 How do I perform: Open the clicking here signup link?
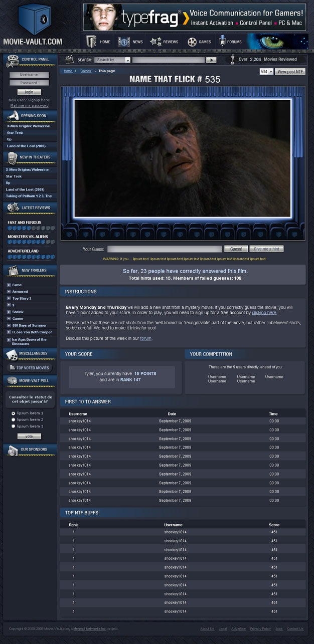point(264,313)
